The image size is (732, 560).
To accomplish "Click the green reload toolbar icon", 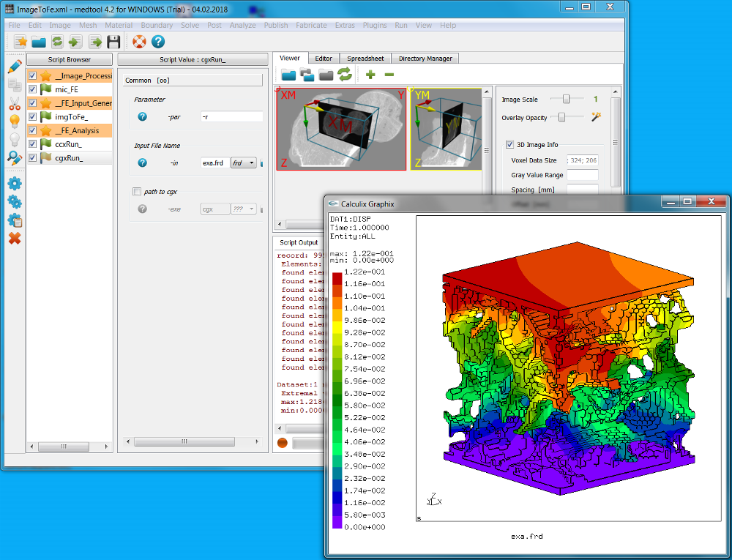I will click(x=57, y=42).
